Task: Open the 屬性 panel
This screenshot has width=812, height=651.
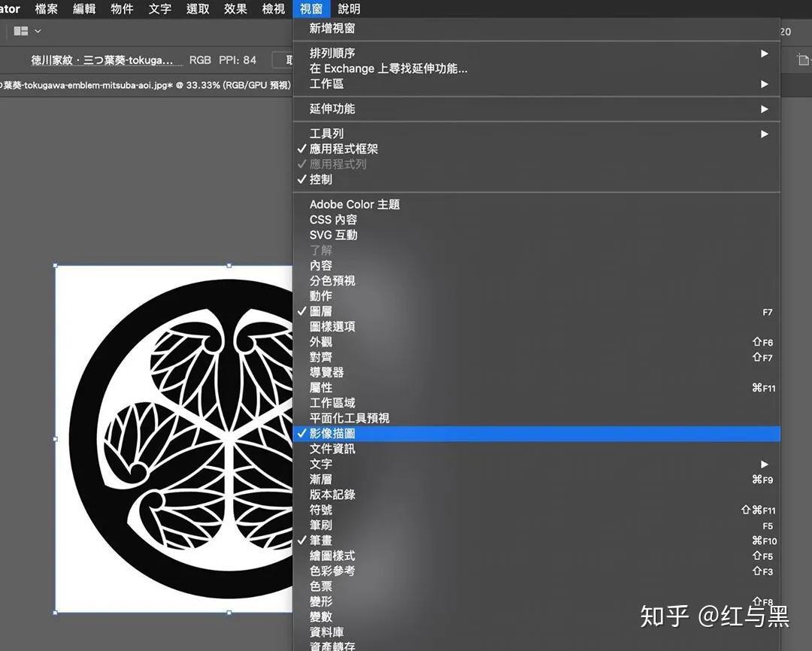Action: [x=537, y=388]
